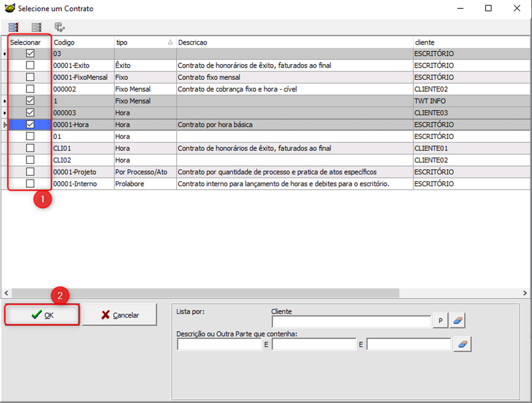Click the horizontal scrollbar thumb
This screenshot has width=532, height=403.
[x=205, y=293]
